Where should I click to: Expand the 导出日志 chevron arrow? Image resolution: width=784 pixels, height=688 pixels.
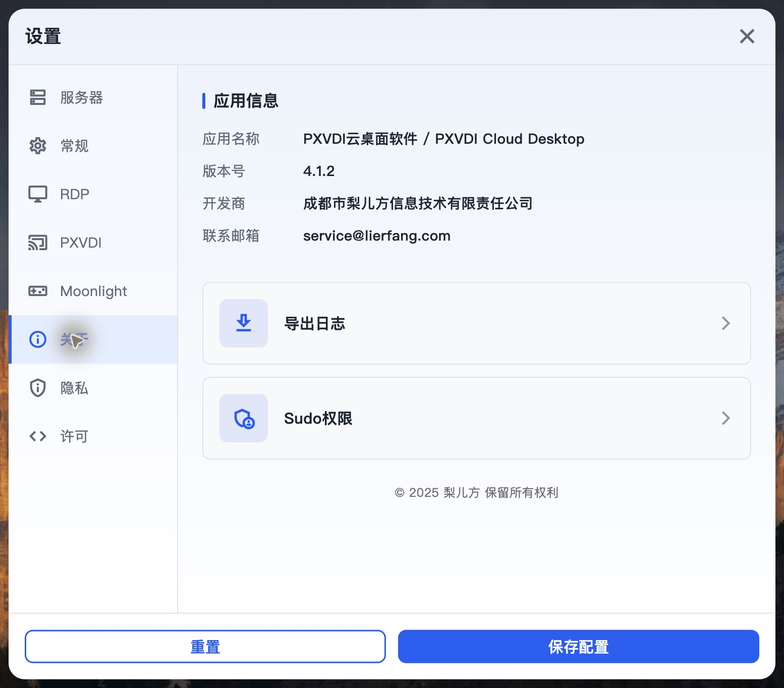point(726,323)
